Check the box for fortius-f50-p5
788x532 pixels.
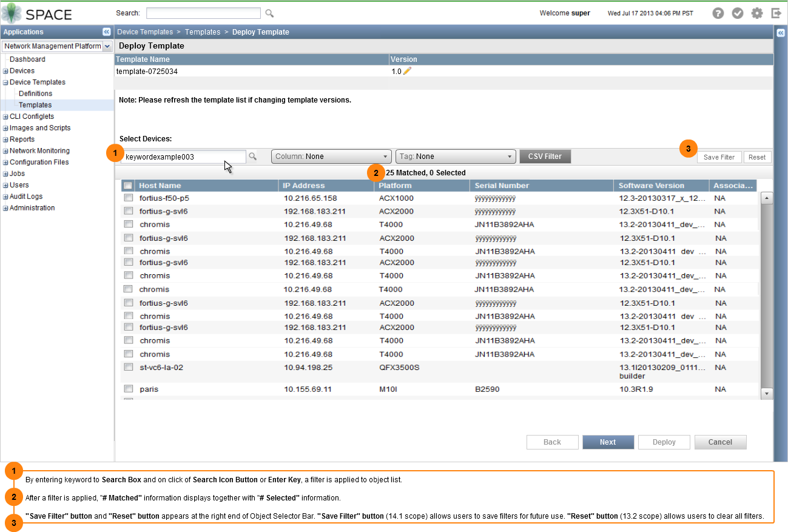tap(128, 198)
